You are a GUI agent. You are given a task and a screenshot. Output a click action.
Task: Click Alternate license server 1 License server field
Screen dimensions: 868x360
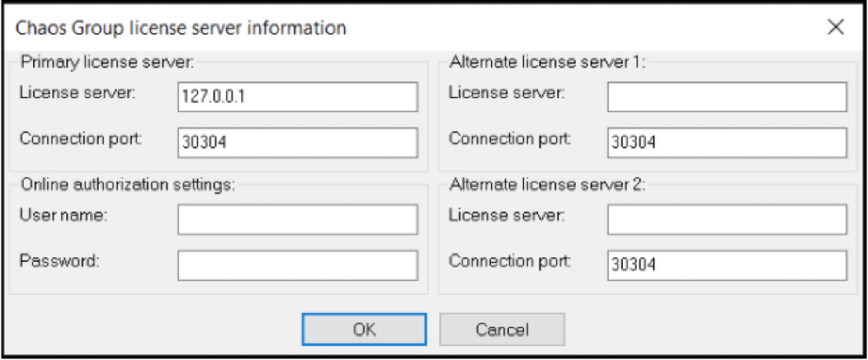tap(727, 97)
